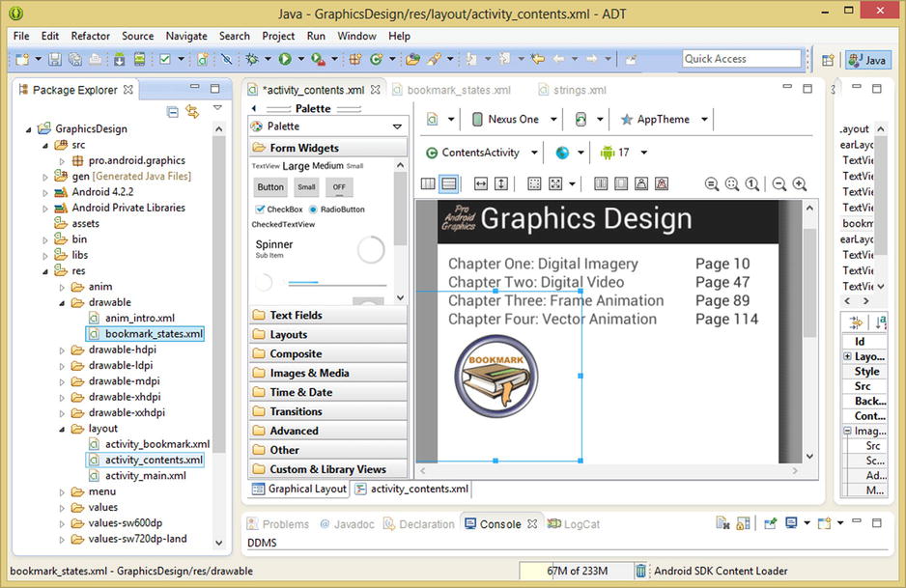Screen dimensions: 906x588
Task: Set vertical layout orientation icon
Action: [x=449, y=183]
